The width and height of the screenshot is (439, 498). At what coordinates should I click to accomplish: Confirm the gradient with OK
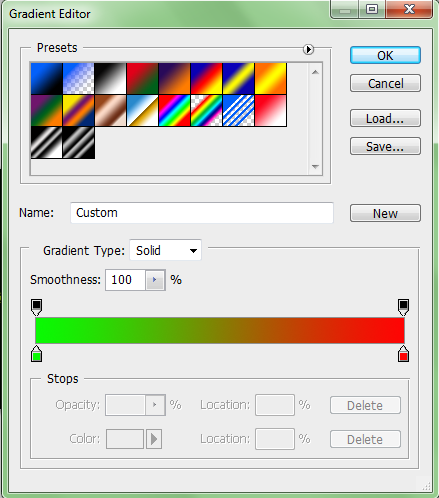(x=385, y=55)
